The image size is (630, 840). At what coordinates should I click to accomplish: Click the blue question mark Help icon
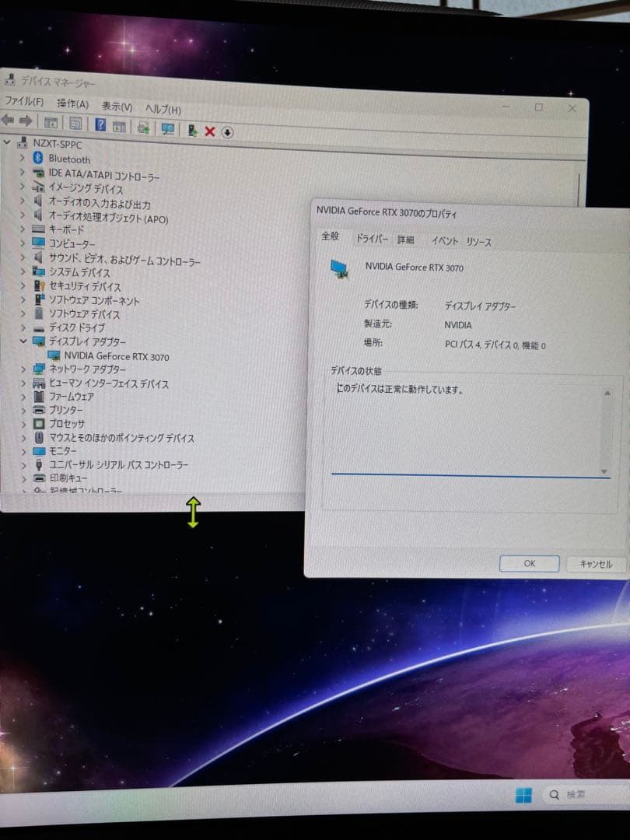(x=100, y=124)
